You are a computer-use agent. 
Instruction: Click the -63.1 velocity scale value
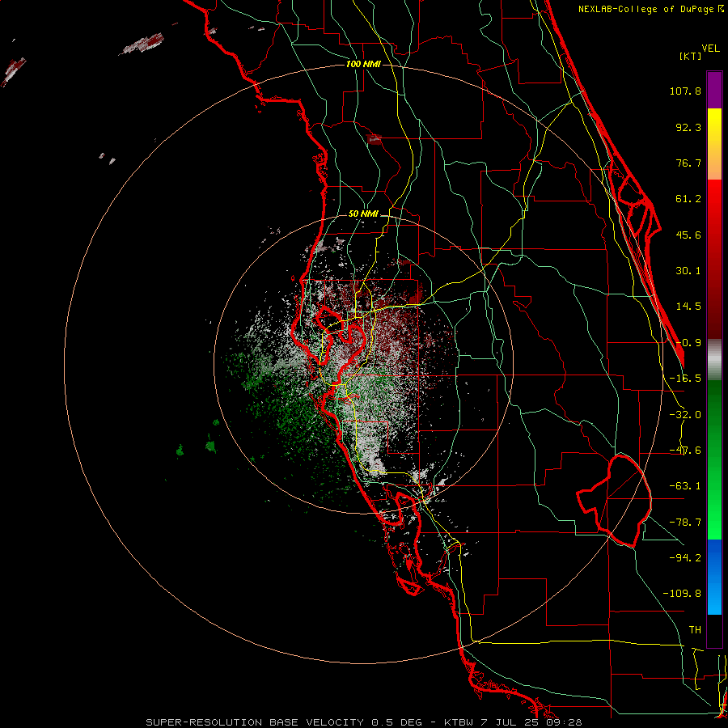tap(685, 486)
